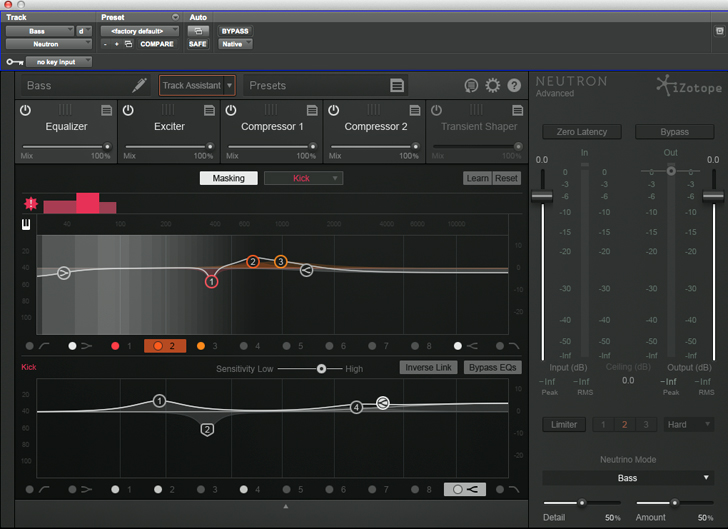Click the Inverse Link button
Viewport: 728px width, 529px height.
click(428, 368)
